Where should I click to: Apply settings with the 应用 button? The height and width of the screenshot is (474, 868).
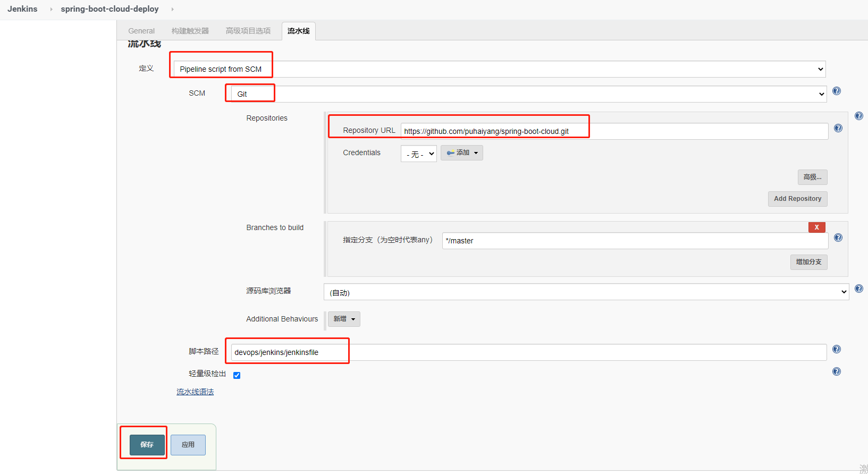(188, 445)
